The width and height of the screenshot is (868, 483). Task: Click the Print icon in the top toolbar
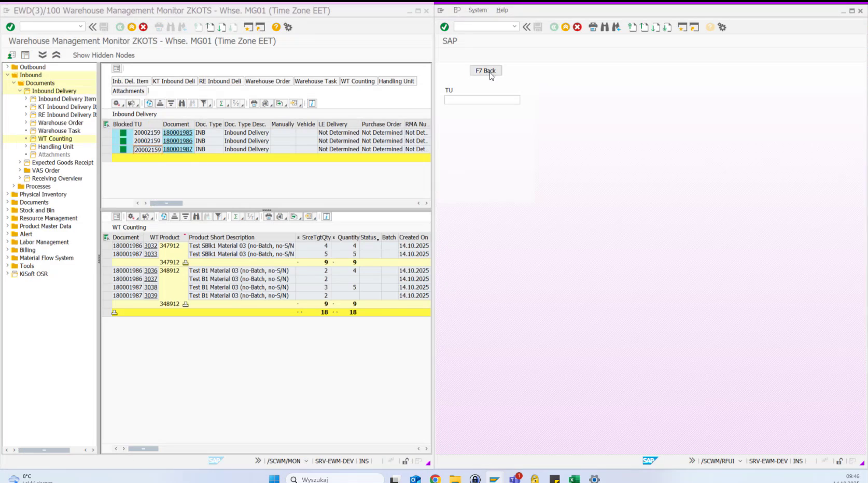[159, 27]
